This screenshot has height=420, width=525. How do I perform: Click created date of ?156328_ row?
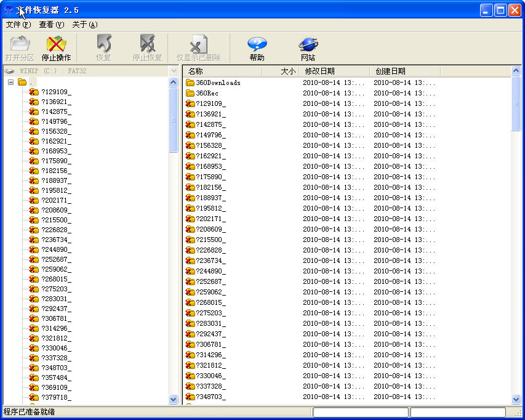tap(404, 145)
